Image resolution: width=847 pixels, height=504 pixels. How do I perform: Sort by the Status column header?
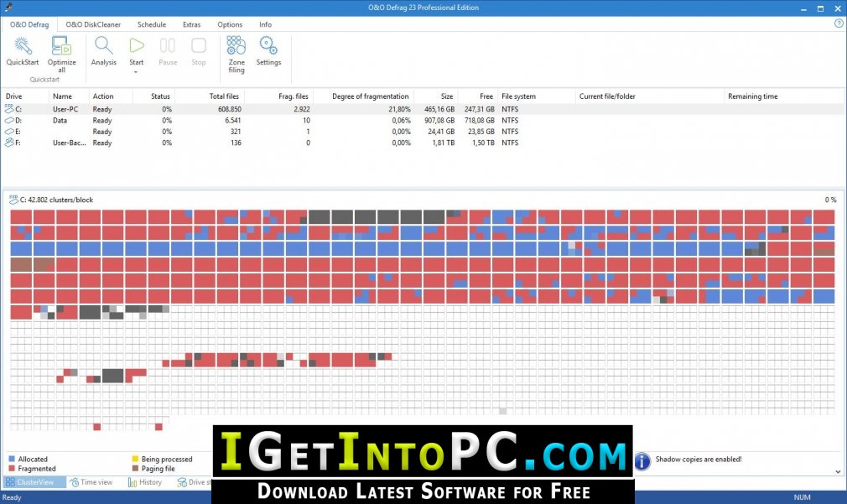pos(154,96)
